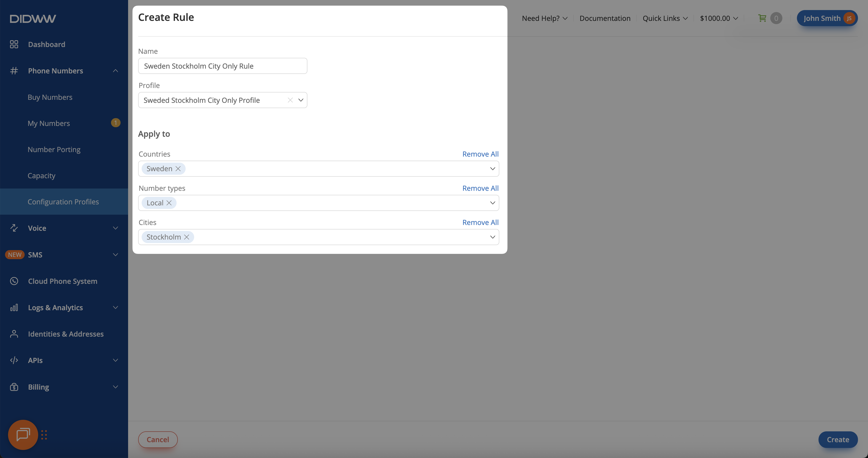Click the rule Name input field

222,66
